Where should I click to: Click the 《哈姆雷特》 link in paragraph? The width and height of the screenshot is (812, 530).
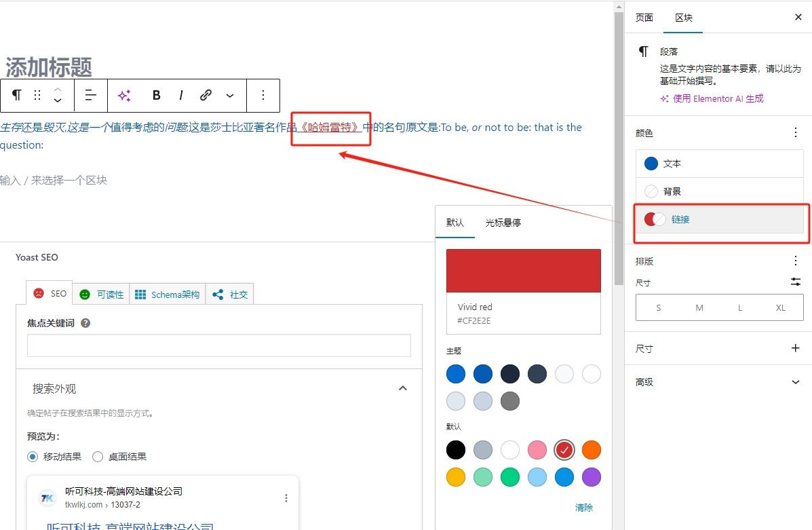330,128
